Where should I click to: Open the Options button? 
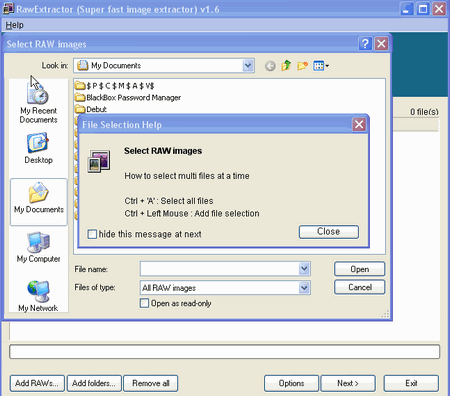(x=291, y=383)
